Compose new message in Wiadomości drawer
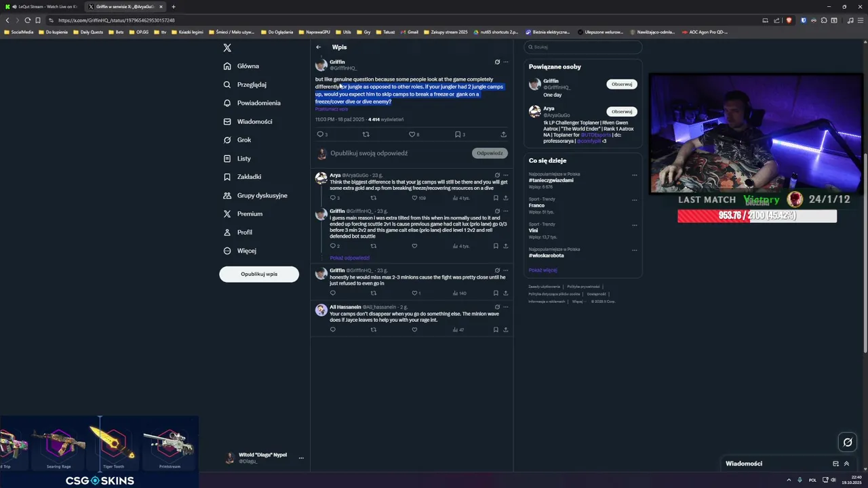Viewport: 868px width, 488px height. (835, 464)
